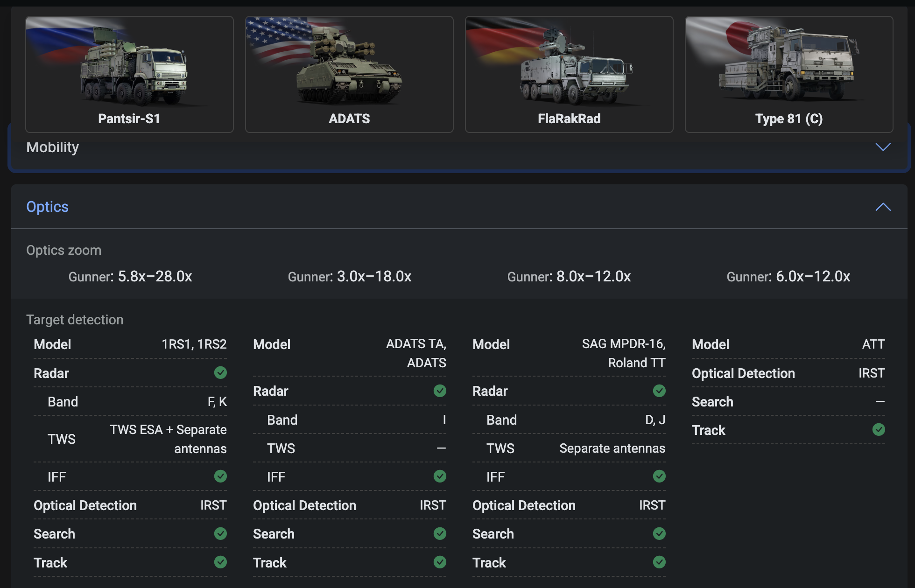This screenshot has height=588, width=915.
Task: Click Type 81 (C) Track checkmark icon
Action: pyautogui.click(x=879, y=429)
